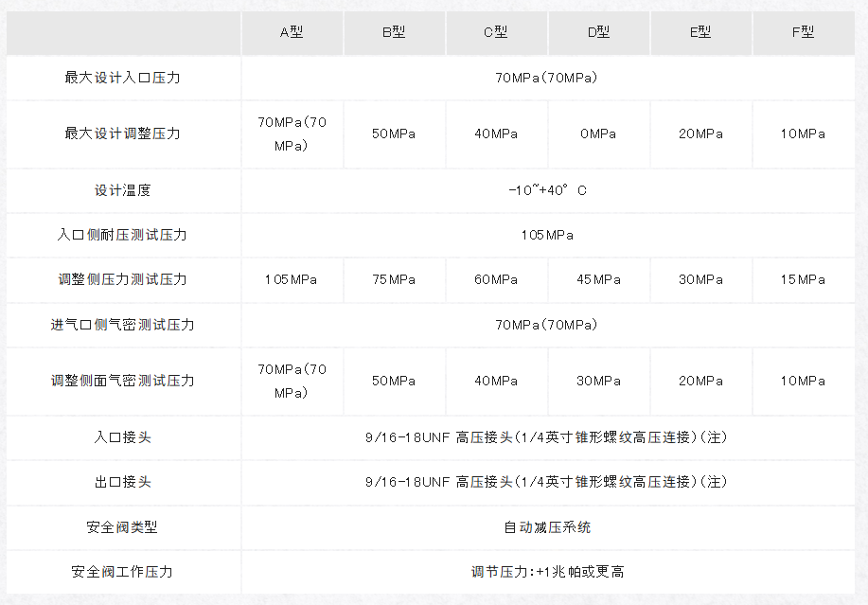This screenshot has height=605, width=868.
Task: Click the 进气口侧气密测试压力 row label
Action: 123,325
